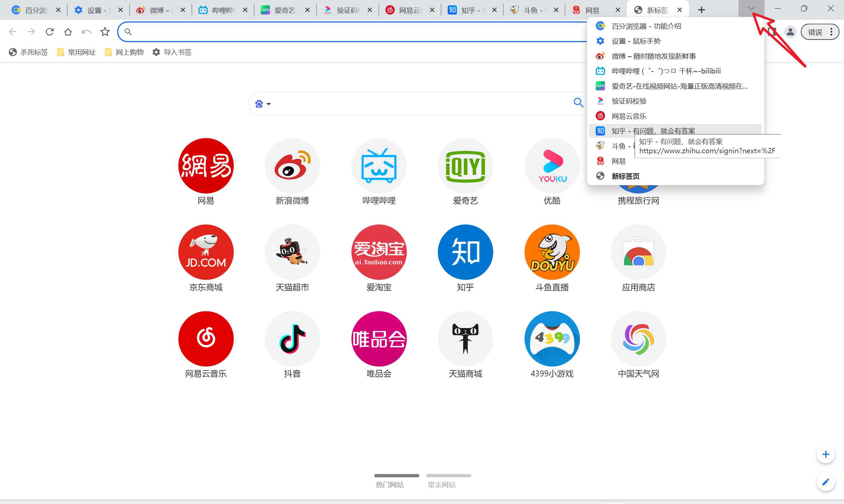Image resolution: width=844 pixels, height=504 pixels.
Task: Open the user profile avatar
Action: [790, 32]
